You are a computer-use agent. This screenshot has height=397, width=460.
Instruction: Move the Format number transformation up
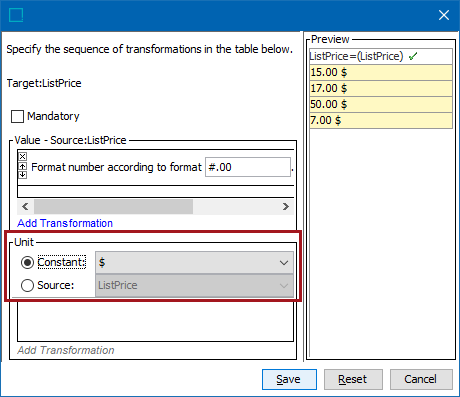pos(22,166)
